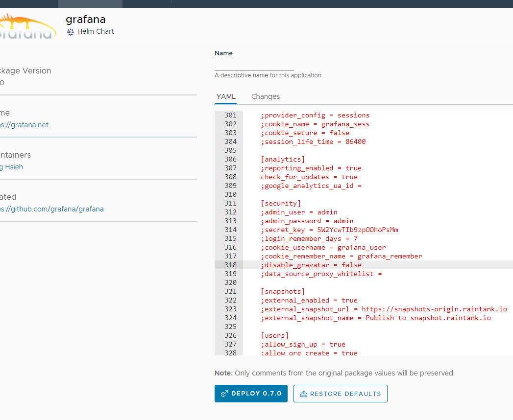Image resolution: width=513 pixels, height=420 pixels.
Task: Click the maintainer Hsieh link
Action: pyautogui.click(x=12, y=167)
